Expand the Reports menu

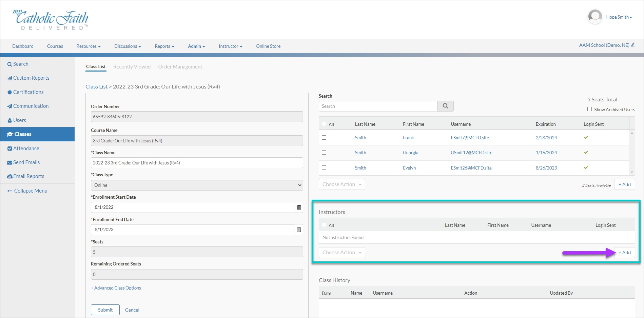[164, 46]
